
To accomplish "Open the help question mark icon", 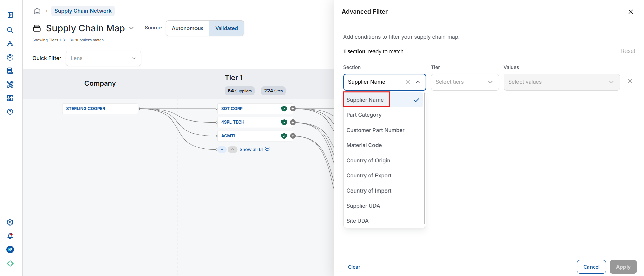I will [10, 112].
